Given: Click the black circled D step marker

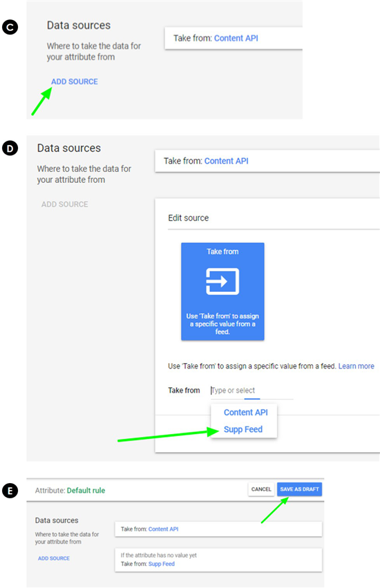Looking at the screenshot, I should click(x=10, y=148).
